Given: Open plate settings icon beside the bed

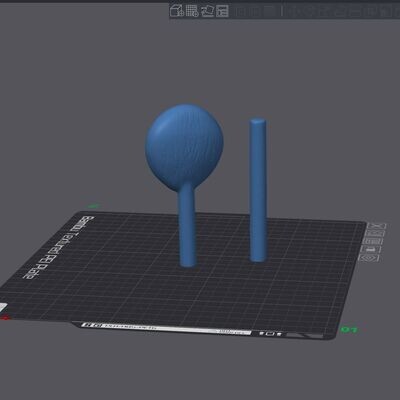Looking at the screenshot, I should coord(369,258).
